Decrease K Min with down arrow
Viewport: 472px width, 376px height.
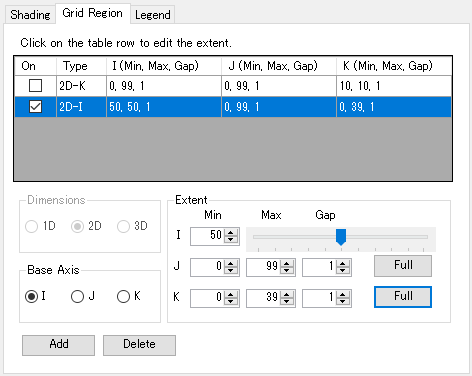pyautogui.click(x=231, y=302)
